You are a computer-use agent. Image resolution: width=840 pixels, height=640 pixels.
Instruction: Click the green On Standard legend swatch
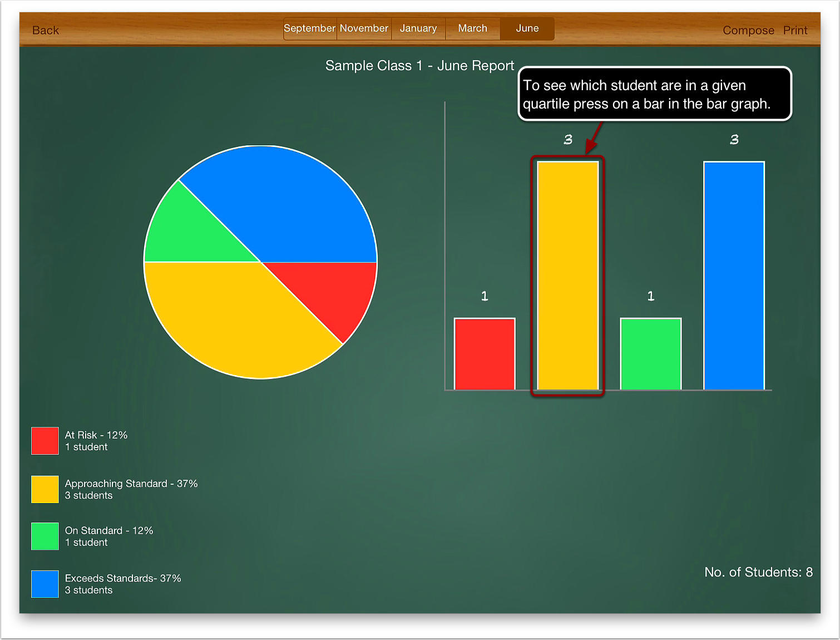45,536
